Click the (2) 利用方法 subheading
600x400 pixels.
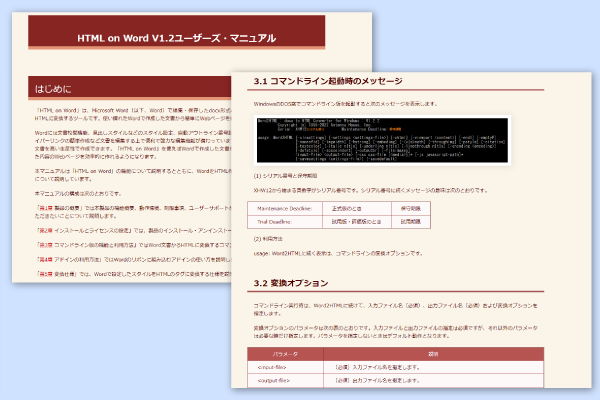click(271, 241)
